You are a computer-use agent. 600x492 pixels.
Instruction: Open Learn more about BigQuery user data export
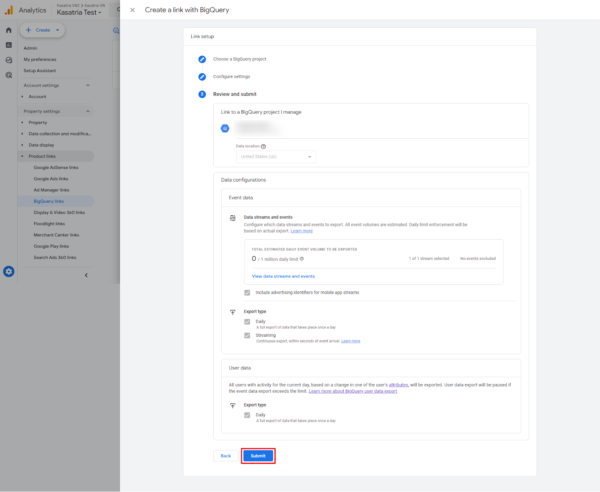click(353, 391)
